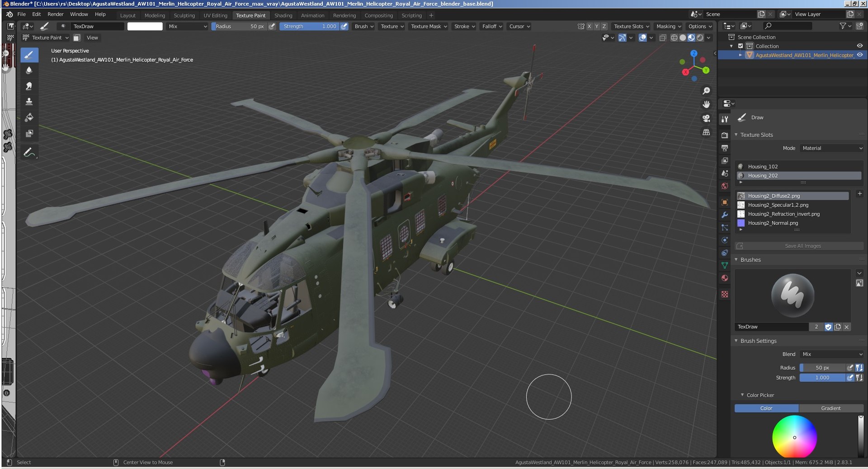Hide AgustaWestland helicopter object eye icon
Screen dimensions: 868x469
tap(859, 55)
